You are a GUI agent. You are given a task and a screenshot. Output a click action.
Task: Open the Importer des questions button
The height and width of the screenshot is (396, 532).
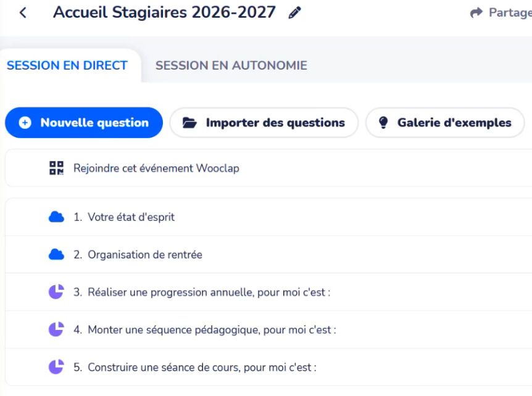tap(264, 122)
